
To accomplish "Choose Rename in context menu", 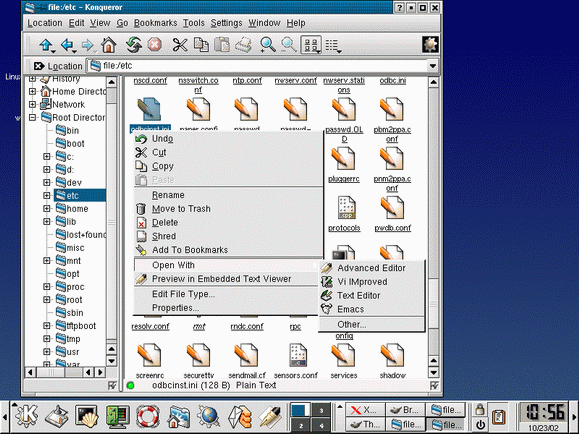I will tap(228, 195).
